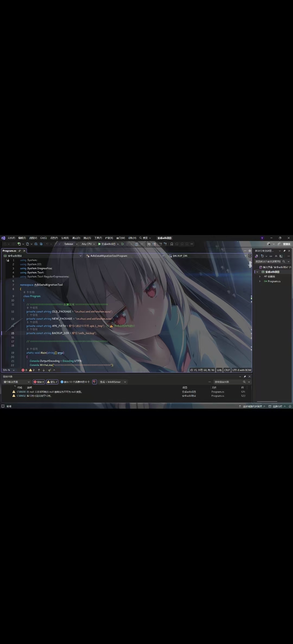The width and height of the screenshot is (293, 644).
Task: Toggle the messages filter in error list
Action: 75,382
